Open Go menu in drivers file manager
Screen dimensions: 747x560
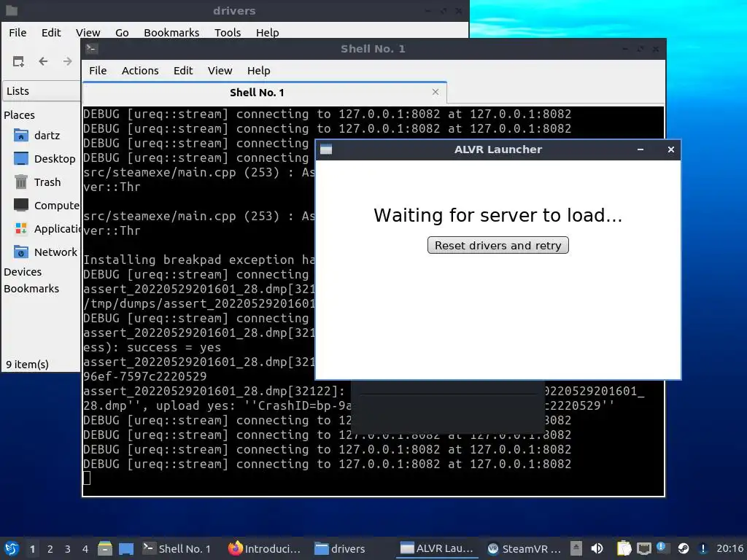pos(122,32)
